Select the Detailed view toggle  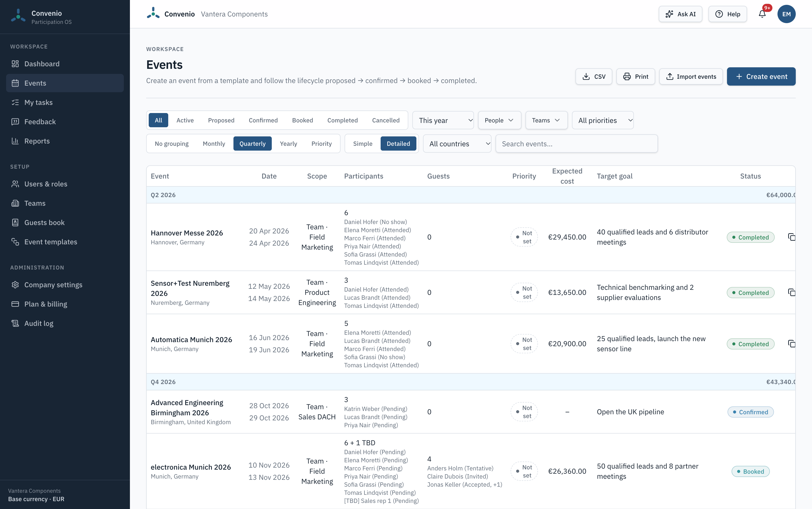(x=398, y=144)
